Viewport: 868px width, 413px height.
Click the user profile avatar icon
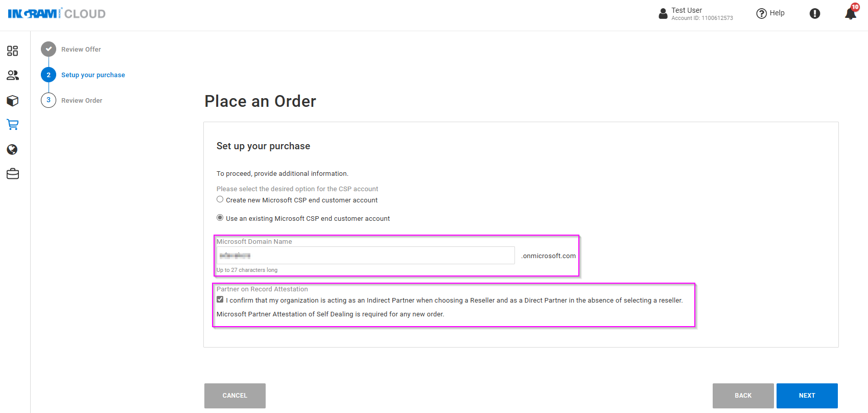(663, 14)
